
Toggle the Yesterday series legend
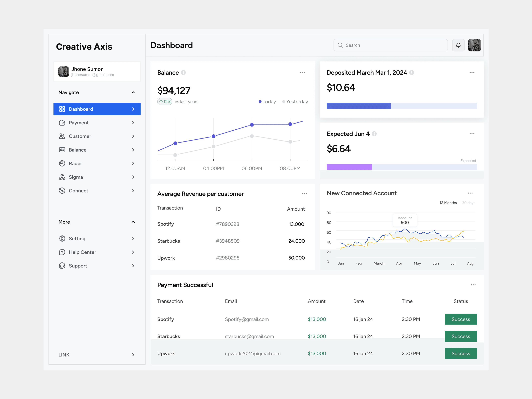coord(295,102)
